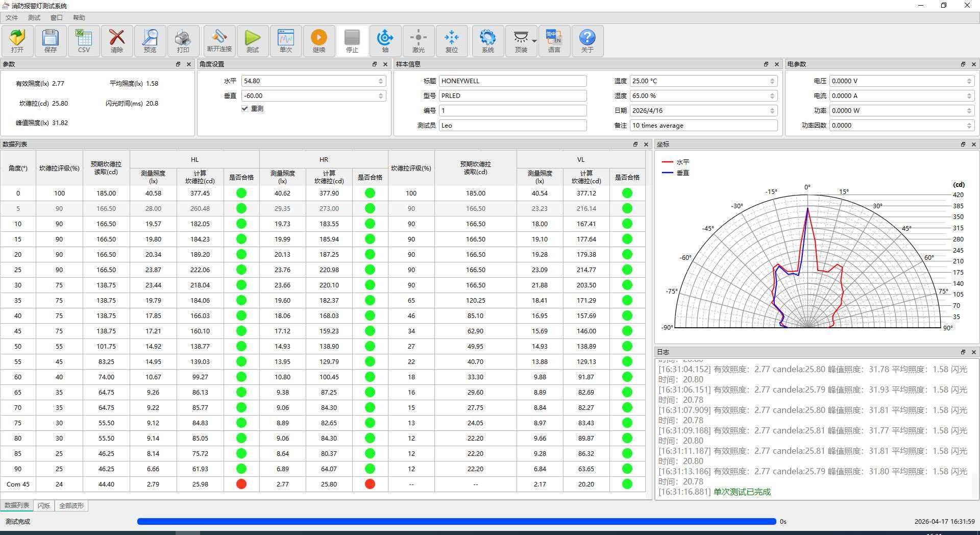Open the 日期 date dropdown
This screenshot has height=535, width=980.
[772, 111]
